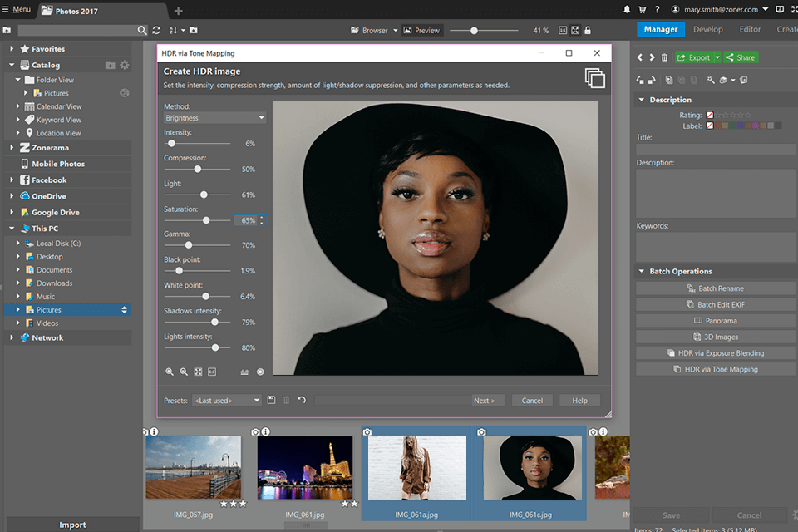This screenshot has height=532, width=798.
Task: Toggle the zoom lock padlock icon
Action: pos(588,30)
